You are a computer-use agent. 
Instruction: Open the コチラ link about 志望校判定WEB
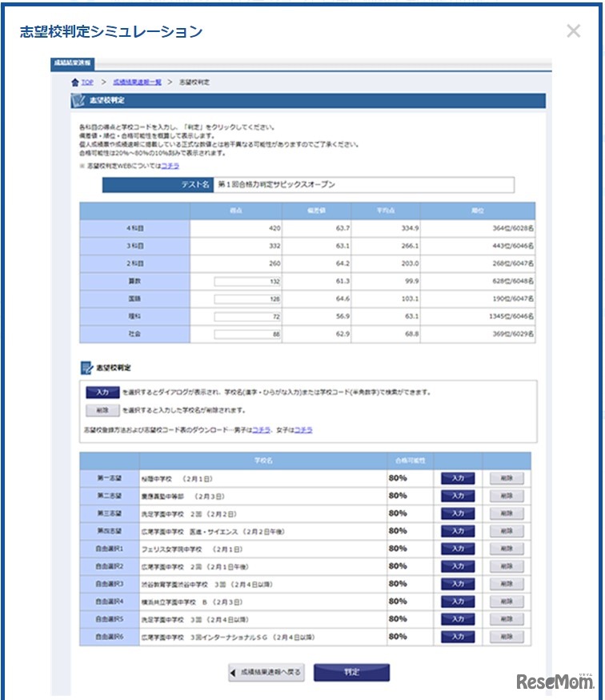(170, 166)
